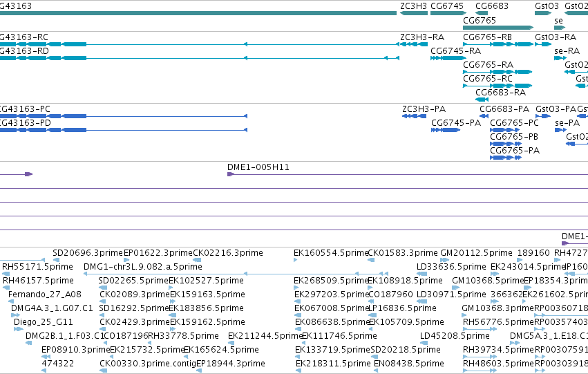Viewport: 588px width, 374px height.
Task: Click EST RH48603.5prime
Action: pyautogui.click(x=480, y=371)
